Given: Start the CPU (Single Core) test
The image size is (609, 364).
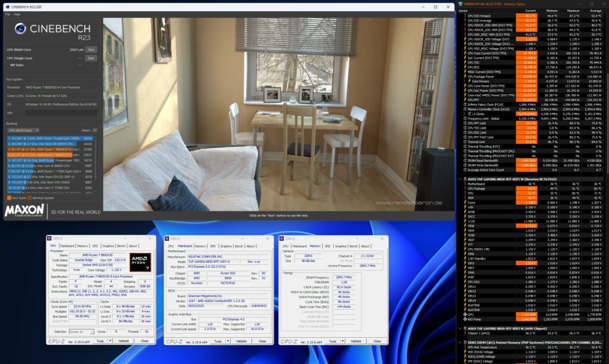Looking at the screenshot, I should point(91,58).
